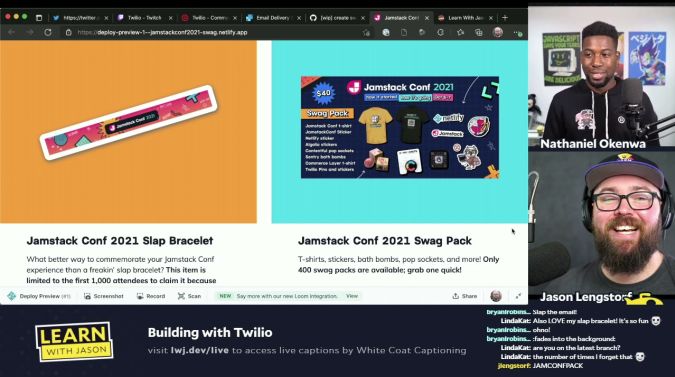Follow the View link for the Loom integration
The width and height of the screenshot is (675, 377).
352,296
